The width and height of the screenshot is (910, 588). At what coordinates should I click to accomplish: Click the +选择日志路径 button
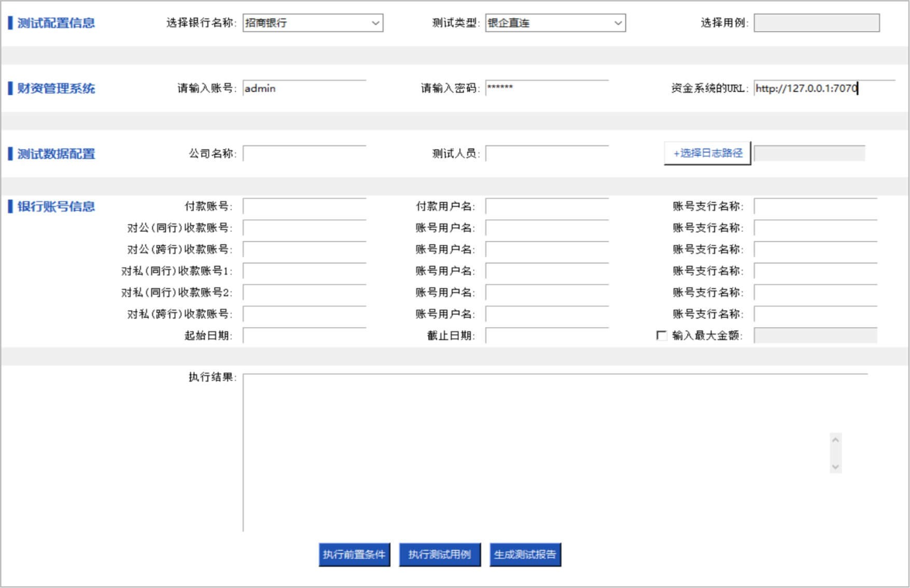click(x=707, y=153)
